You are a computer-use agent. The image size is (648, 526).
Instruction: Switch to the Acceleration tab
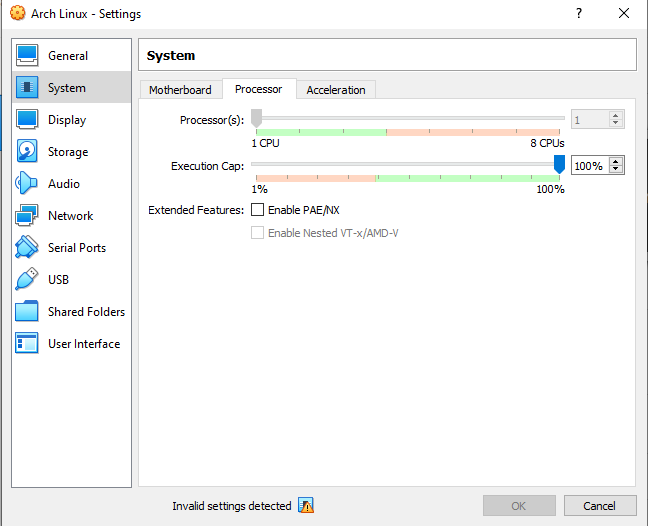[x=336, y=90]
